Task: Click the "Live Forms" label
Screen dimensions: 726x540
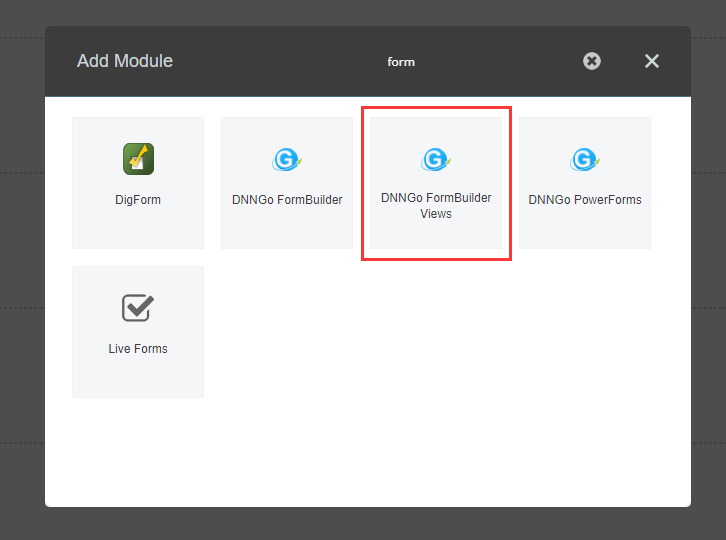Action: [x=138, y=349]
